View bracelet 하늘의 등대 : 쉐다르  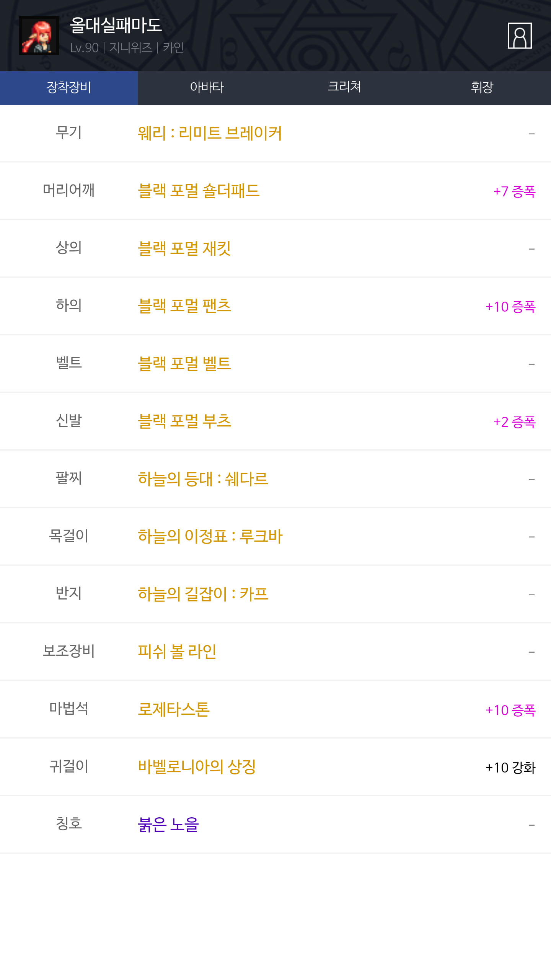[x=203, y=479]
